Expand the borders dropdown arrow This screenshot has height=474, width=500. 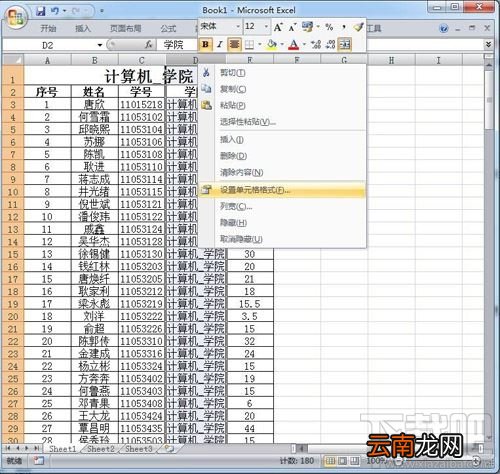259,44
